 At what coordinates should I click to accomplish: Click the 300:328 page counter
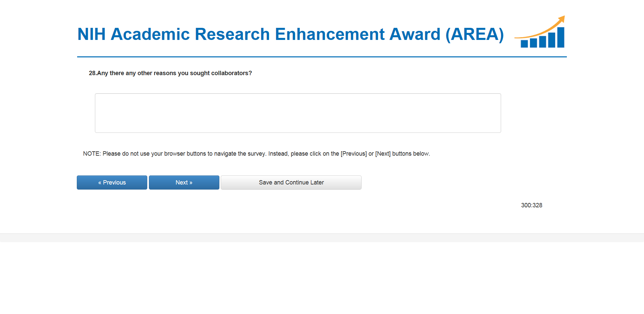tap(532, 205)
